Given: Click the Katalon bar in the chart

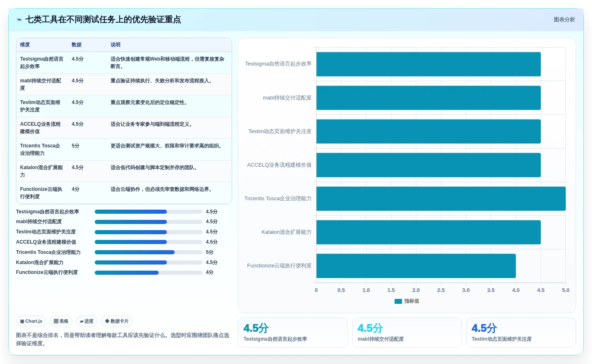Looking at the screenshot, I should pos(428,232).
